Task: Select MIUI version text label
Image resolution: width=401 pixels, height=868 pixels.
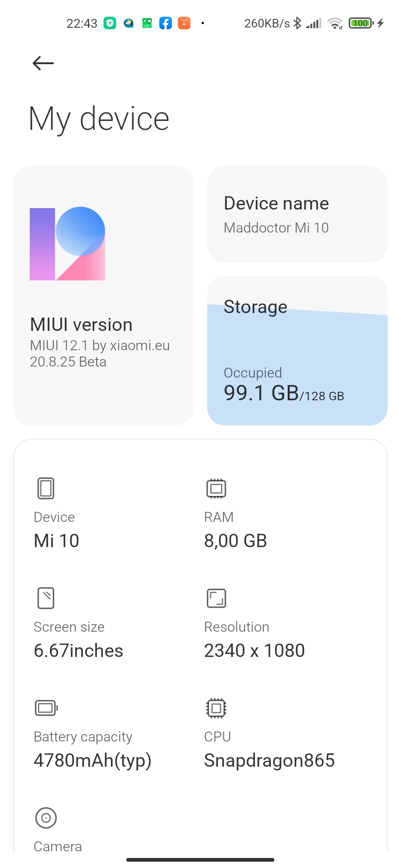Action: (x=81, y=325)
